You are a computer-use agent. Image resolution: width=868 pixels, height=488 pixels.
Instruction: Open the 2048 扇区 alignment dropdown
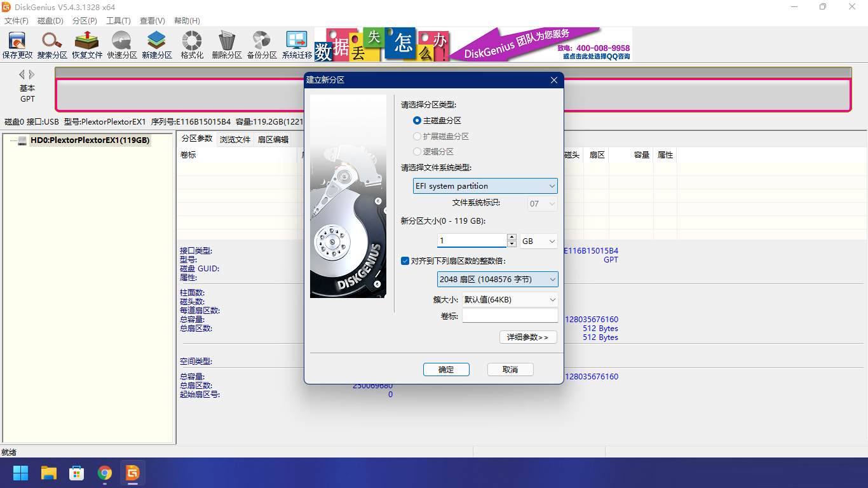498,280
